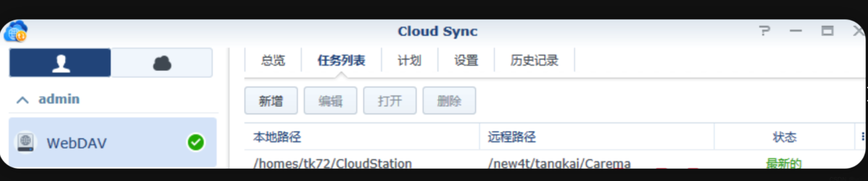This screenshot has height=181, width=868.
Task: Select the 任务列表 task list tab
Action: pos(341,60)
